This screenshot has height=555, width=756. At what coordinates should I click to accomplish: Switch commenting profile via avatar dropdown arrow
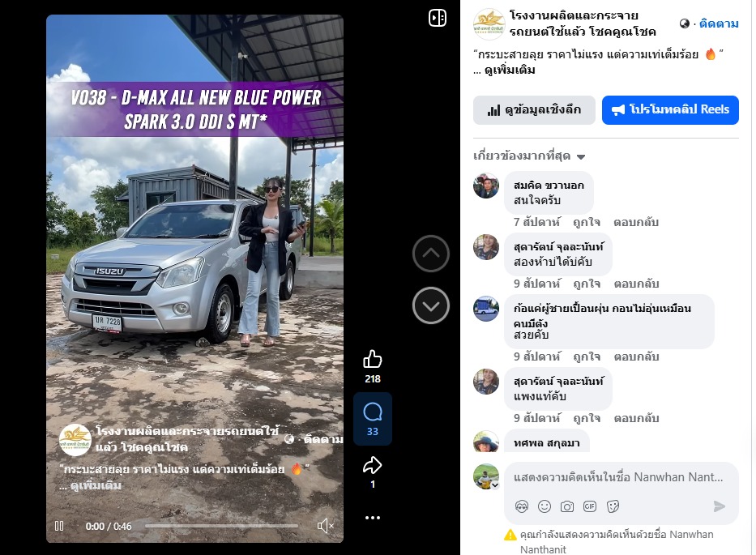(x=495, y=485)
